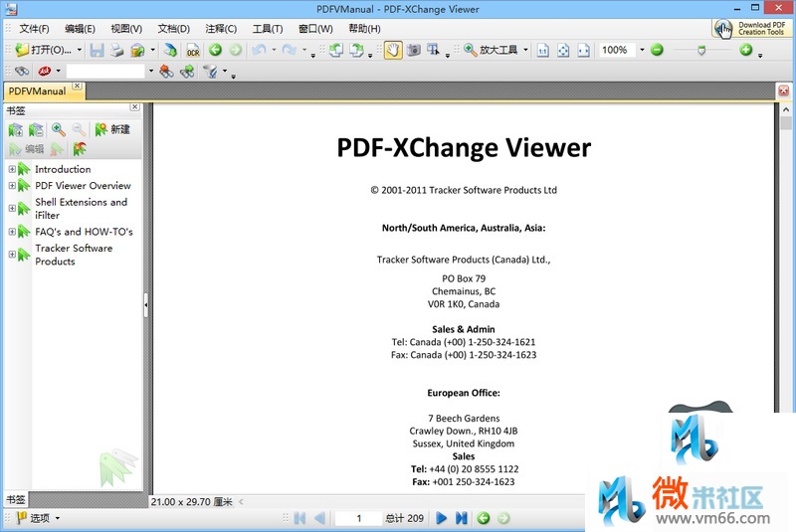Click the 100% zoom level field
Screen dimensions: 796x532
tap(617, 50)
